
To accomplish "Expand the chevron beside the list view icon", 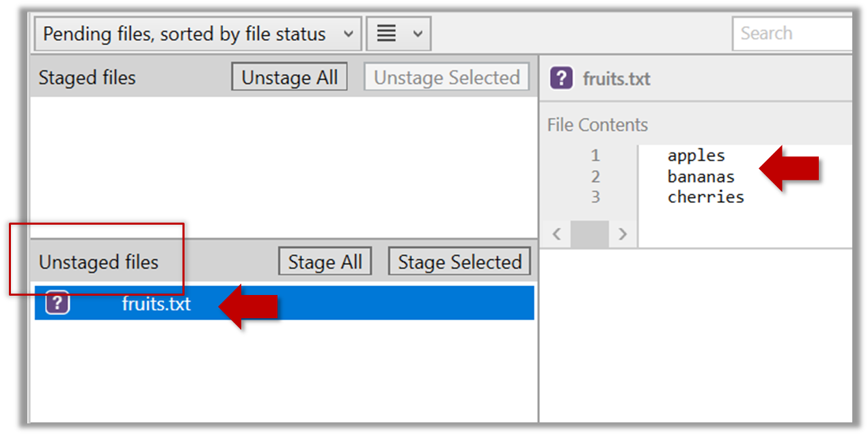I will [x=418, y=34].
